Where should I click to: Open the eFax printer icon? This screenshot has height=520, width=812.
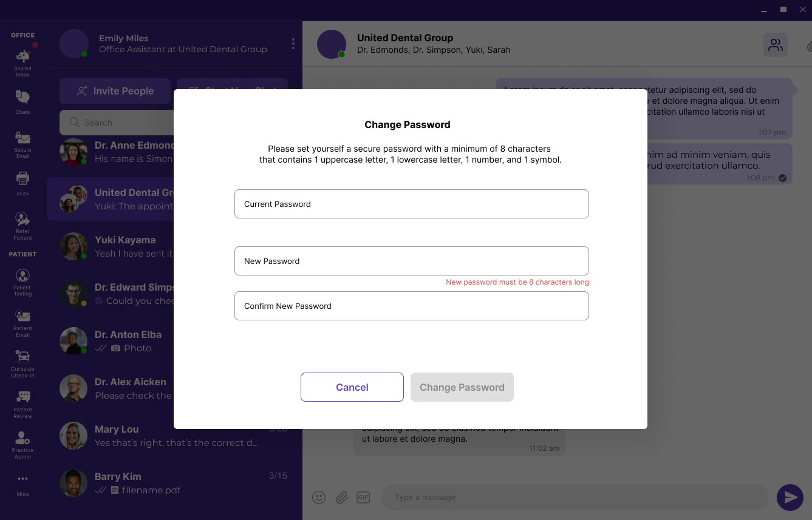(22, 179)
